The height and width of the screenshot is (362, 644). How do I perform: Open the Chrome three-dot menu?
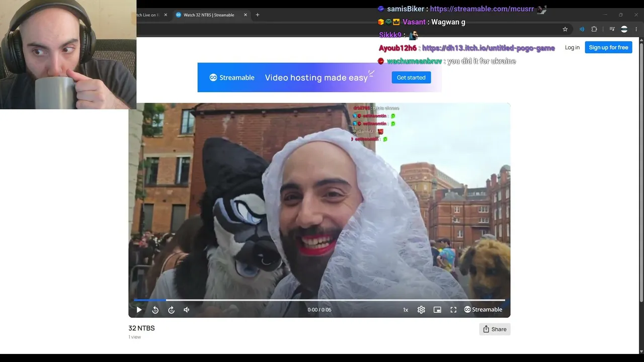click(x=636, y=29)
